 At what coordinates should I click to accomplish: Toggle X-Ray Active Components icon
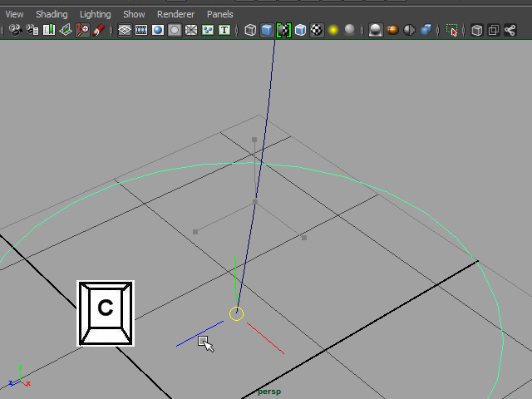[x=494, y=30]
